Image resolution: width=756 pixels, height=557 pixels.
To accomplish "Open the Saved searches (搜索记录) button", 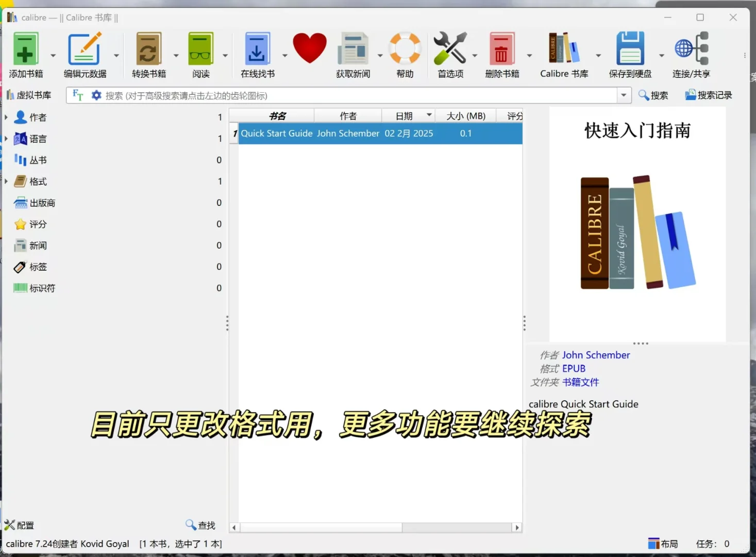I will pyautogui.click(x=709, y=95).
